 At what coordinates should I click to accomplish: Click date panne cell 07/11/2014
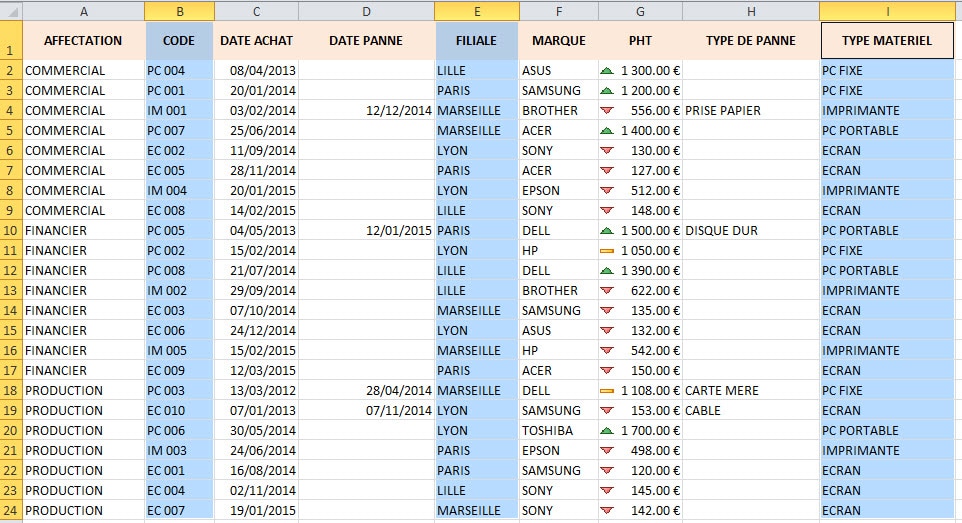(366, 410)
